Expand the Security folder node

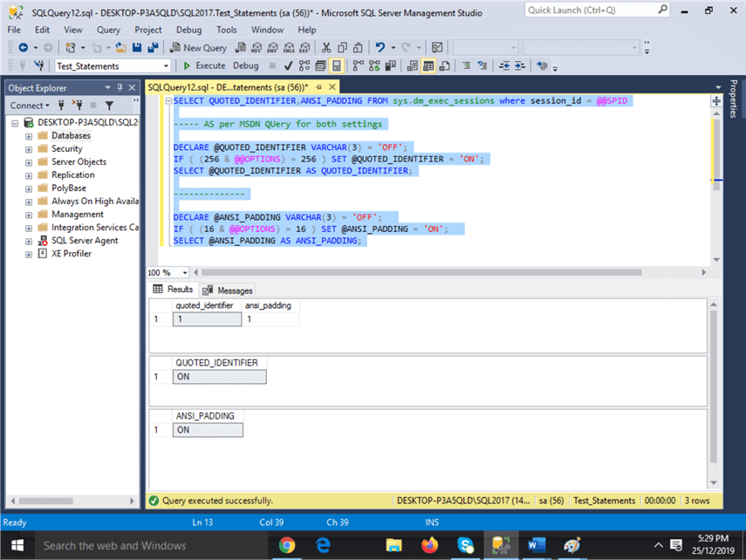click(29, 149)
